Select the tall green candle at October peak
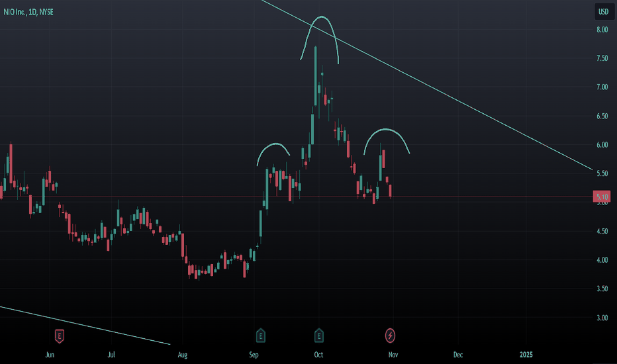The image size is (617, 364). pos(316,76)
